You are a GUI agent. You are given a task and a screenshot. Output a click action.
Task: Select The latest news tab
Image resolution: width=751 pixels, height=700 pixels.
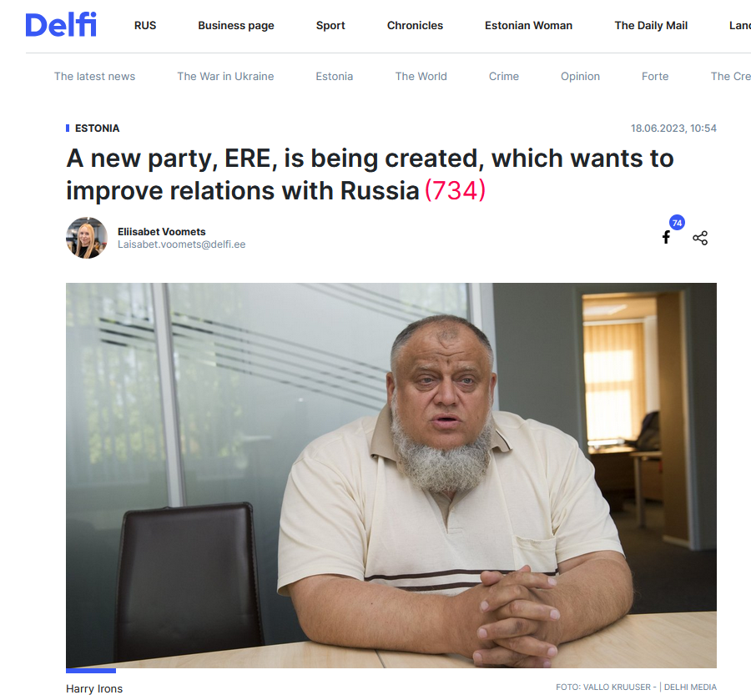[x=95, y=76]
